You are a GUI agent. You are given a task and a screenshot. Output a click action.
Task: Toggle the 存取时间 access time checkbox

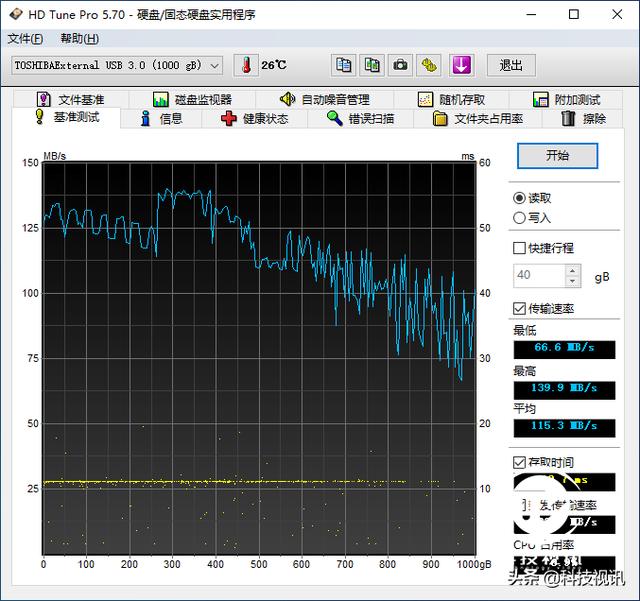click(543, 462)
